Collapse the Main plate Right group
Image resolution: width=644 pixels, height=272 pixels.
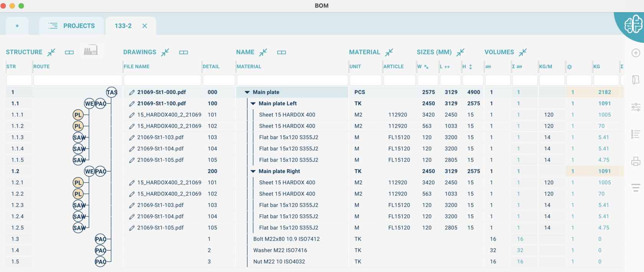coord(253,171)
